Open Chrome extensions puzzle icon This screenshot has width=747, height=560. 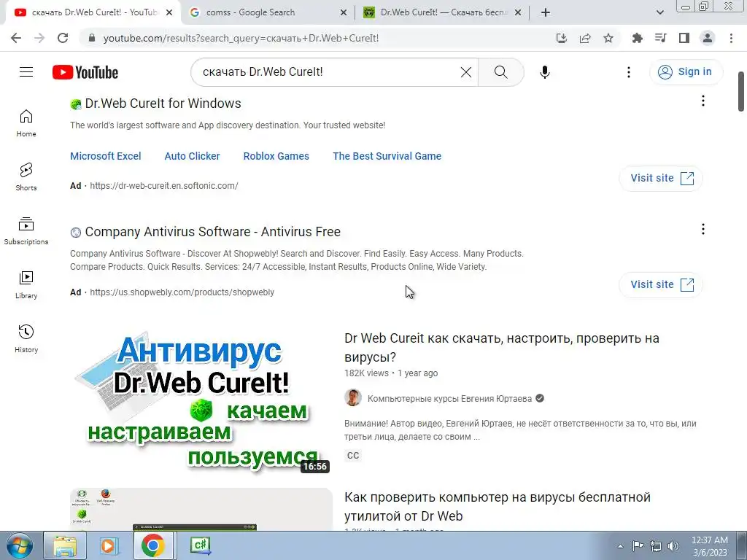coord(637,38)
